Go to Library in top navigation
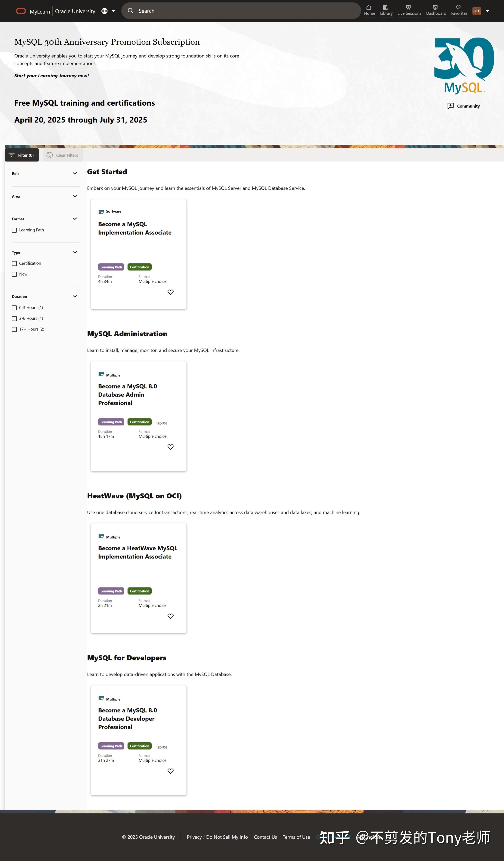 [386, 10]
